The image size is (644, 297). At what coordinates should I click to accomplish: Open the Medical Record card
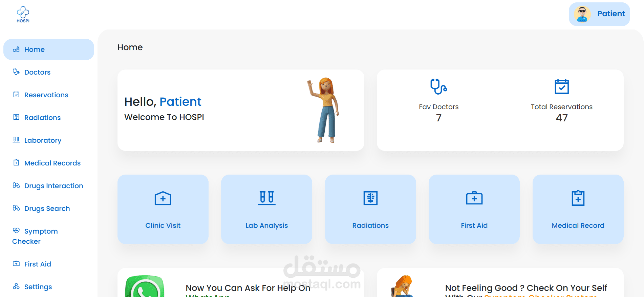578,209
